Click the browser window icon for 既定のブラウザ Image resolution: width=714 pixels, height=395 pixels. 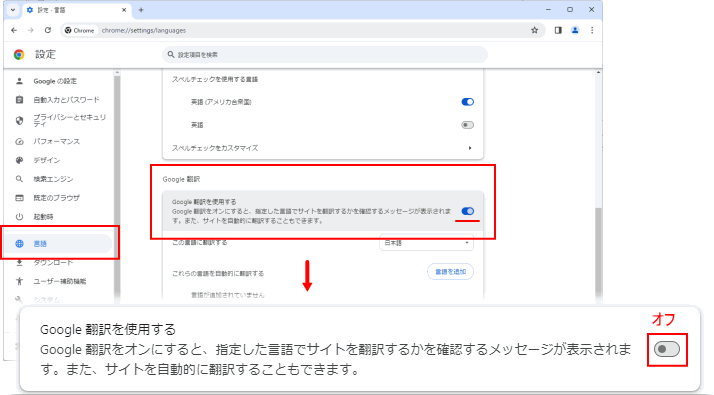19,198
